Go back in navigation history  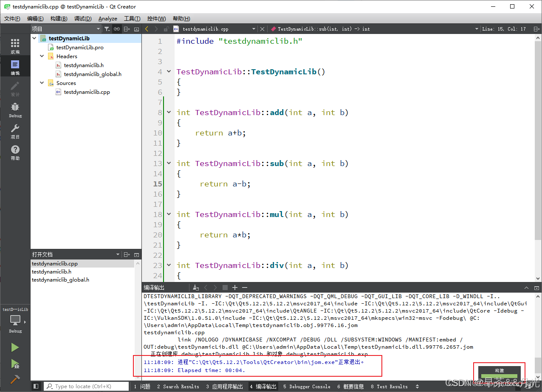[147, 29]
